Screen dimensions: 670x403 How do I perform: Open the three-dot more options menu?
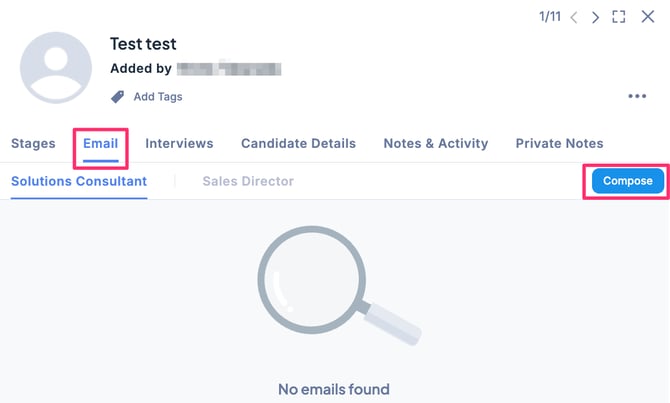(637, 97)
